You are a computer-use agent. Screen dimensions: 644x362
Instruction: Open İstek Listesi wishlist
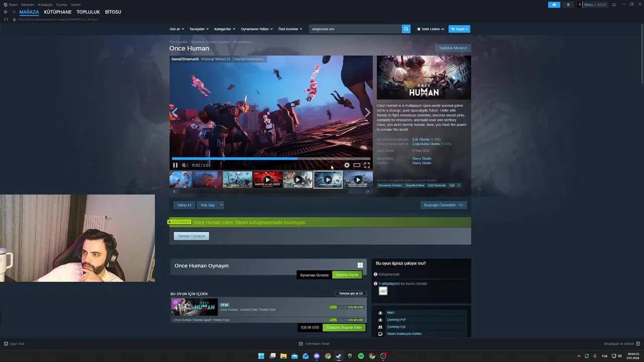coord(431,29)
